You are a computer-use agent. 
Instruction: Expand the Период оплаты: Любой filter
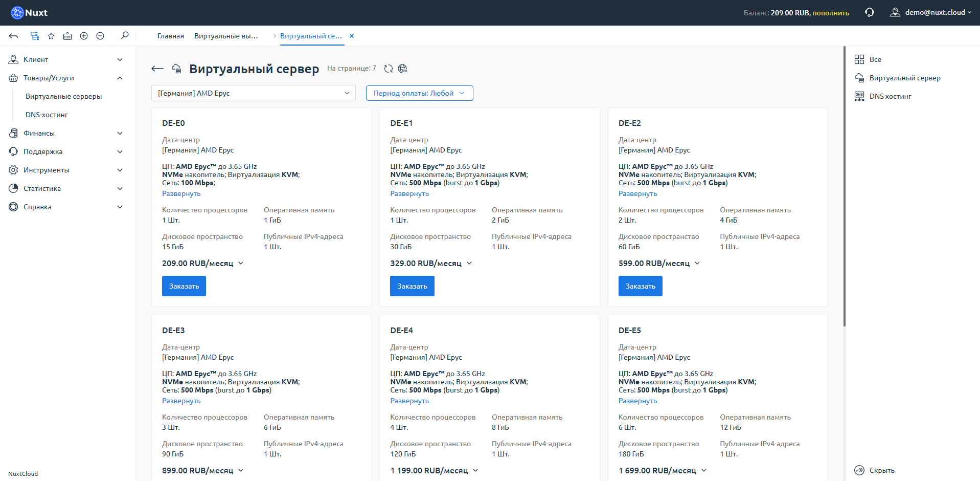pyautogui.click(x=419, y=93)
